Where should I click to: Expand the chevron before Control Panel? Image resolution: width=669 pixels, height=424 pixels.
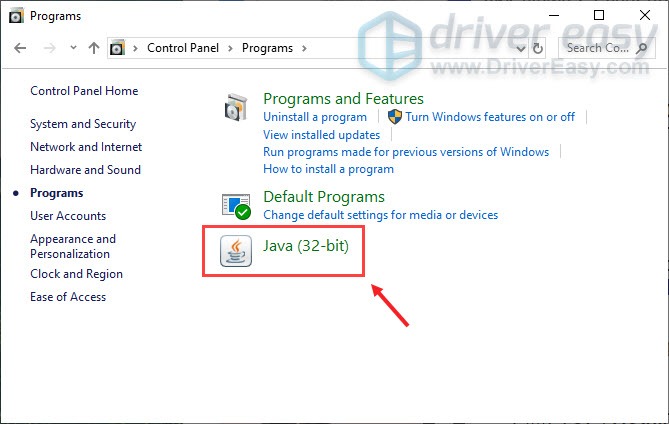tap(135, 49)
